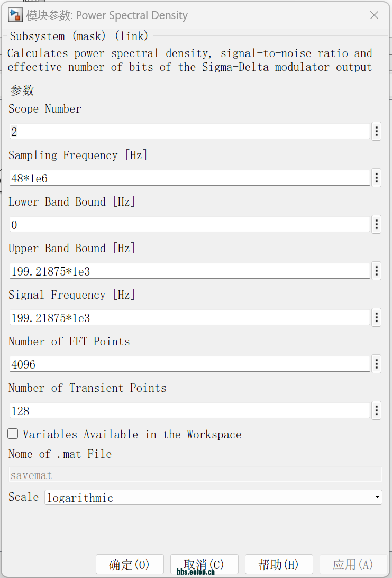Click the dots icon beside Signal Frequency
The width and height of the screenshot is (392, 578).
click(x=376, y=318)
